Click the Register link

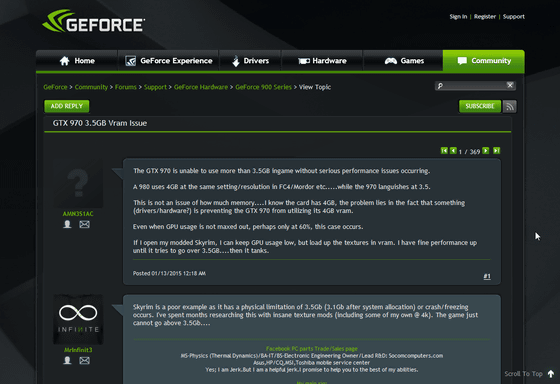tap(485, 16)
